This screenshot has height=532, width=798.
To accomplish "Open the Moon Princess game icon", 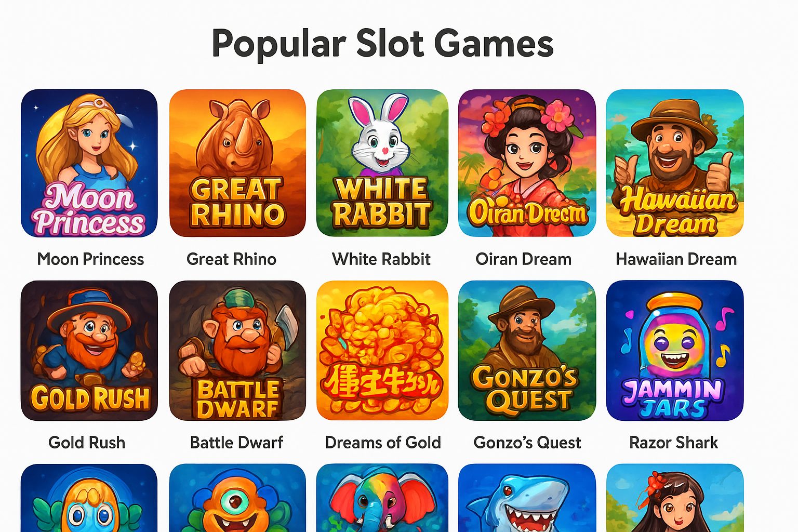I will pos(89,163).
